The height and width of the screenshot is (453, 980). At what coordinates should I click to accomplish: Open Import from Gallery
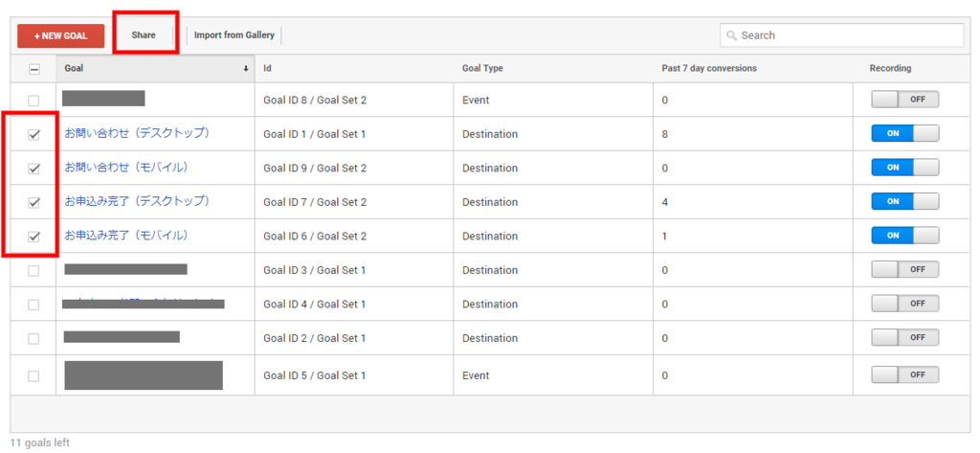[x=234, y=35]
